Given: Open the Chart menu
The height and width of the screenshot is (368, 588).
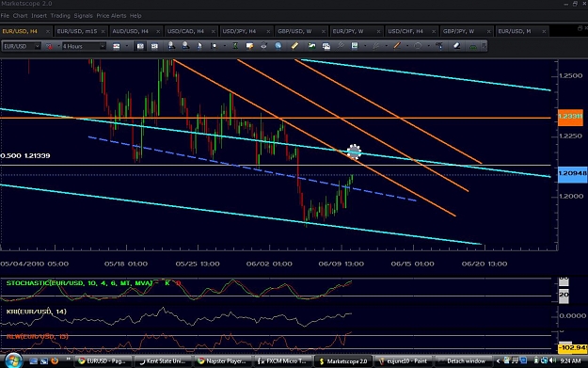Looking at the screenshot, I should [x=21, y=16].
